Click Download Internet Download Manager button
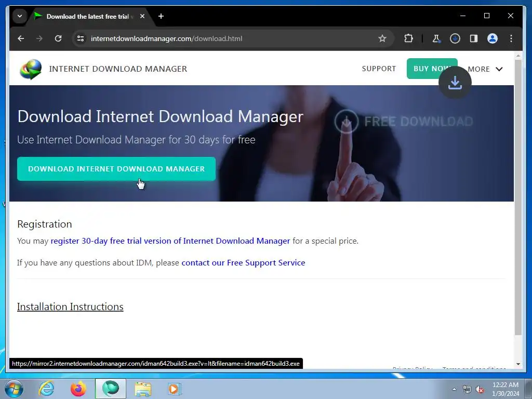 [116, 169]
